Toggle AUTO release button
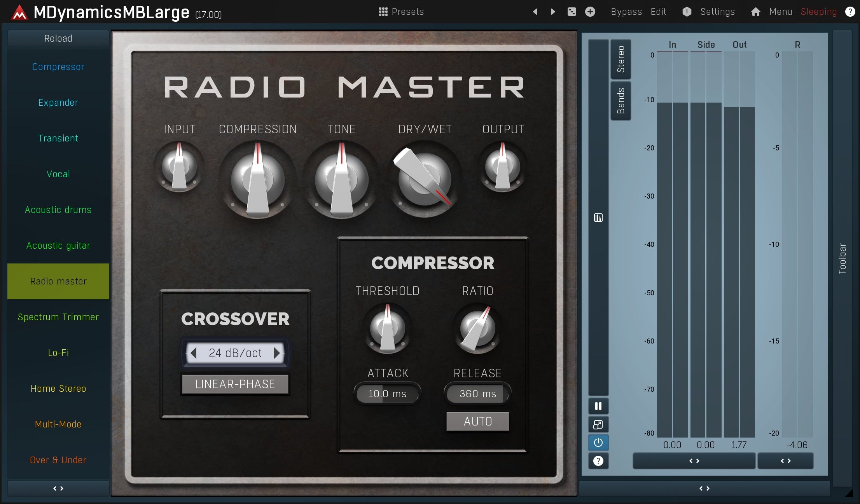 click(x=477, y=421)
